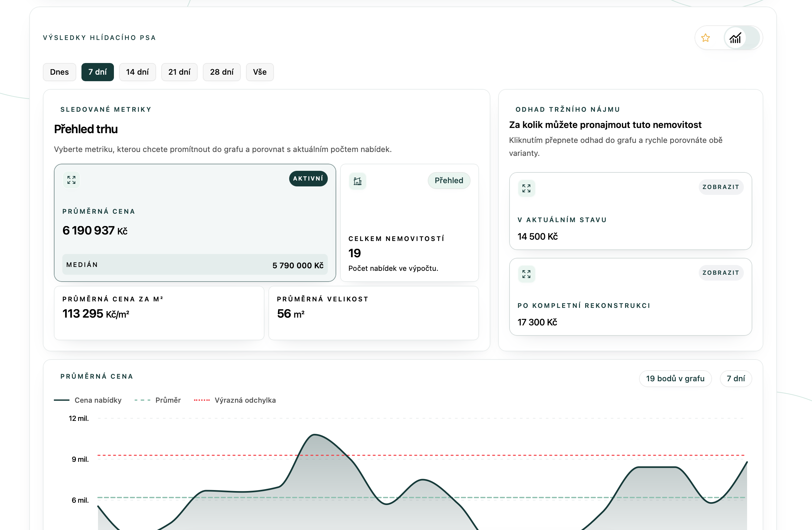
Task: Select the Dnes time range tab
Action: (59, 72)
